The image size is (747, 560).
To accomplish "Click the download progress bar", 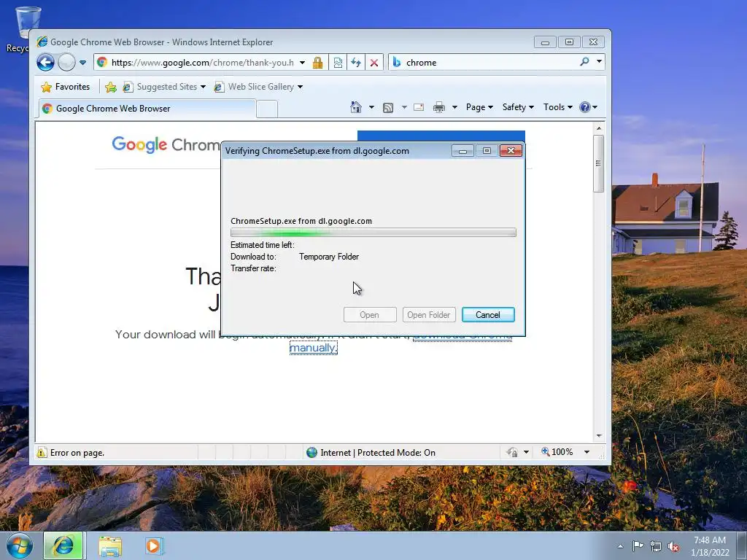I will pos(373,233).
